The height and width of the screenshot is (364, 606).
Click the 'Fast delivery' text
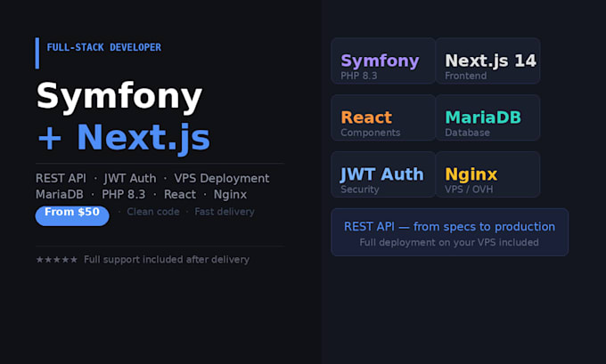225,212
